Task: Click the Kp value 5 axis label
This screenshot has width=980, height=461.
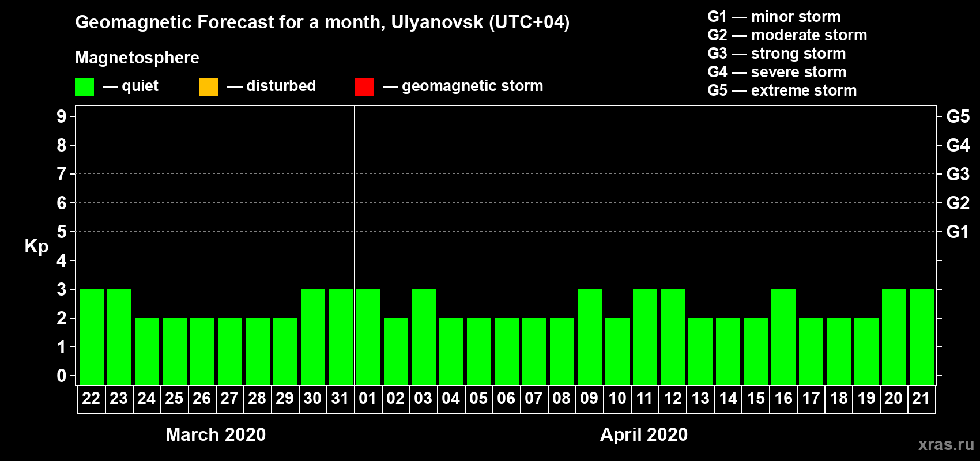Action: coord(62,232)
